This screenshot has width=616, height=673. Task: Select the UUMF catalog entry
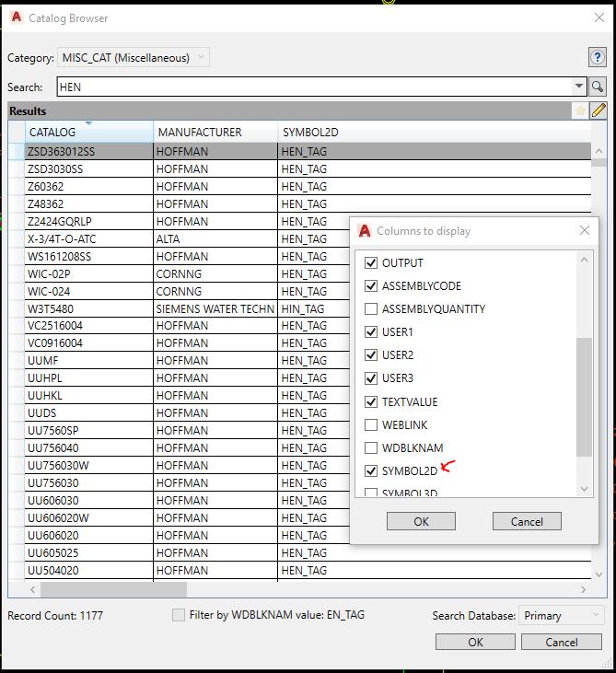(89, 361)
